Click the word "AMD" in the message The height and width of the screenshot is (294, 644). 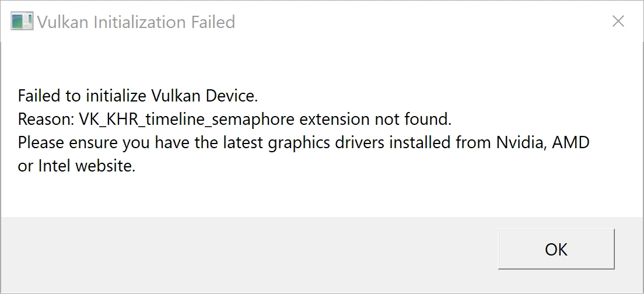click(x=571, y=143)
